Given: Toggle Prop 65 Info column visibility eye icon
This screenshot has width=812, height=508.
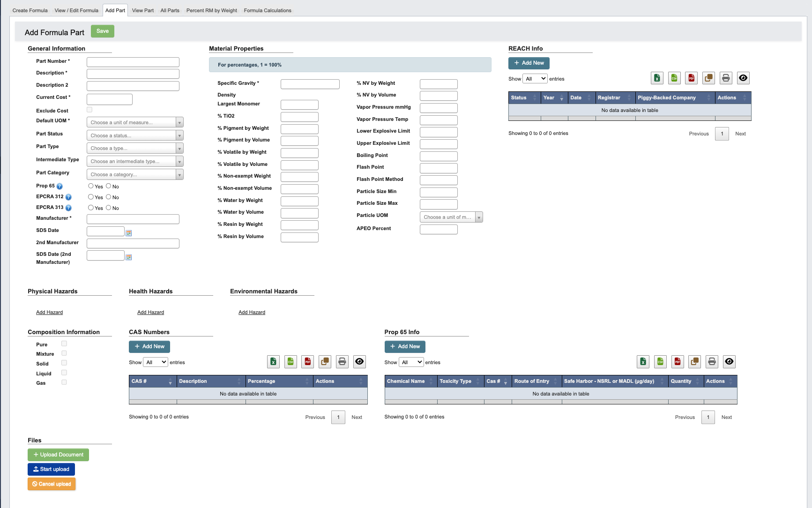Looking at the screenshot, I should click(729, 362).
